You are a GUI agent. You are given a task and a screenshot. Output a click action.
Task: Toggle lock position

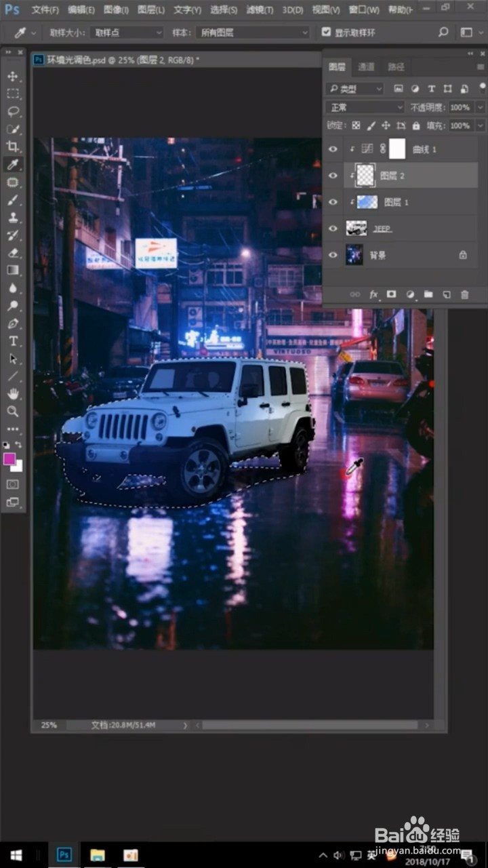[386, 125]
